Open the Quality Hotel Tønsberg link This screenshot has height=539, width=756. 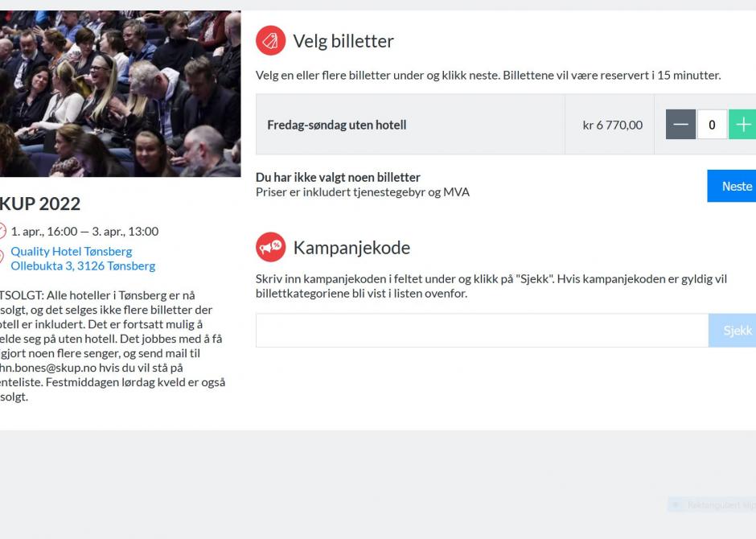click(x=72, y=251)
